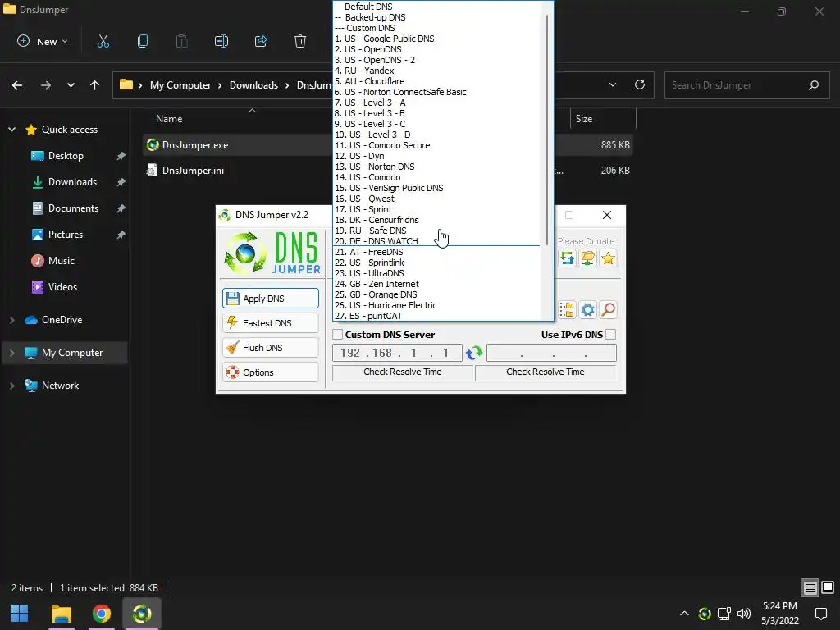840x630 pixels.
Task: Expand the Network tree node
Action: pyautogui.click(x=11, y=386)
